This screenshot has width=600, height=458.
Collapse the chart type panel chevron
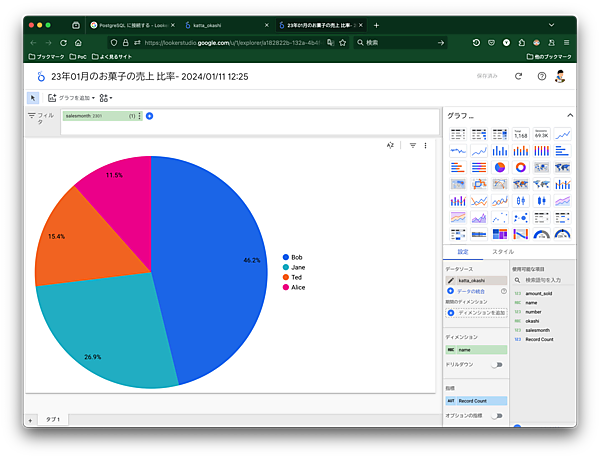coord(570,114)
